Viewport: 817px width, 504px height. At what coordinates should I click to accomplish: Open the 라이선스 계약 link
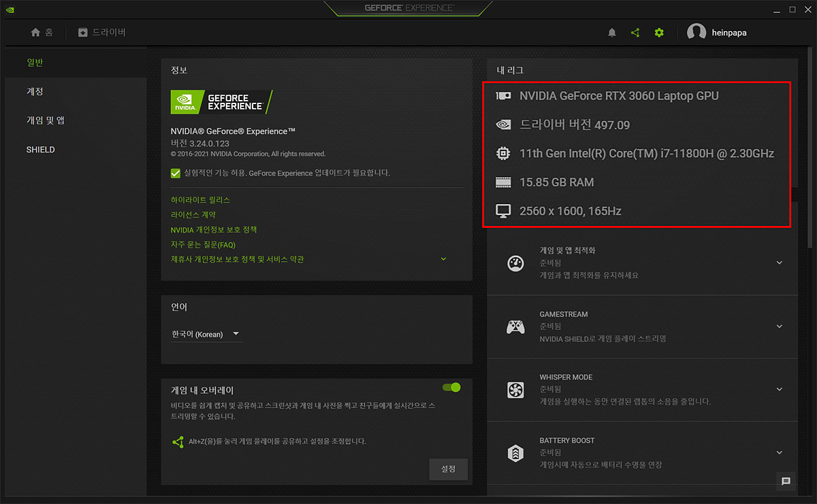coord(193,215)
